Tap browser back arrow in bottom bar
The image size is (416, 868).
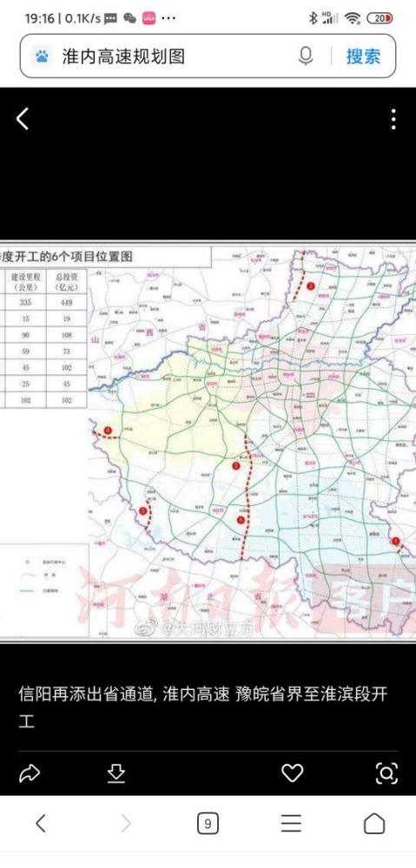click(41, 824)
